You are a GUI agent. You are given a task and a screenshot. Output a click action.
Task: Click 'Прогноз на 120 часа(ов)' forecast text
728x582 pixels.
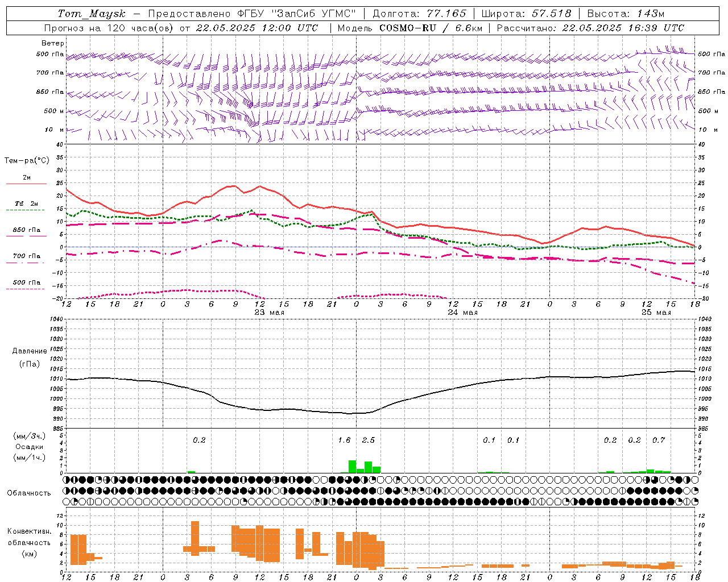(x=109, y=28)
